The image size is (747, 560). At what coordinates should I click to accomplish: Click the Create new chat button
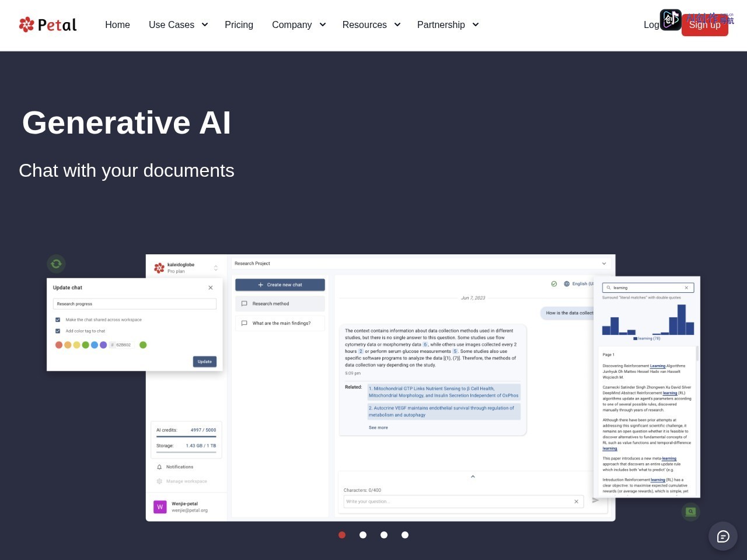pyautogui.click(x=280, y=285)
